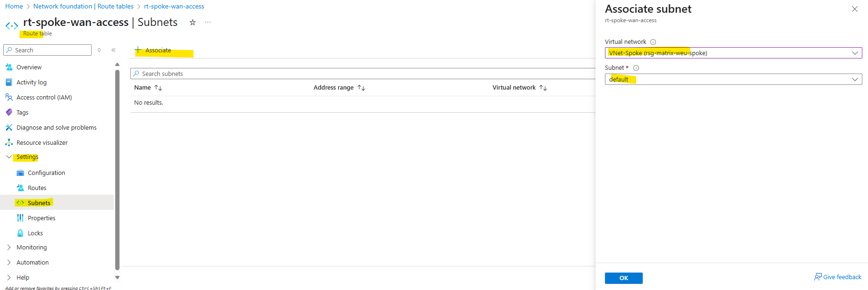
Task: Click the Resource visualizer icon
Action: [x=9, y=142]
